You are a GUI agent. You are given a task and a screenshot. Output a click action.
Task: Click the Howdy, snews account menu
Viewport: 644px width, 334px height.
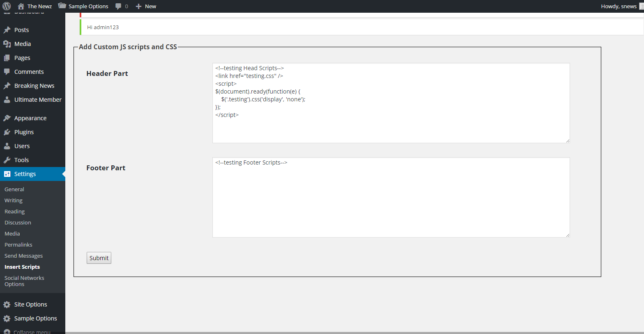(x=619, y=6)
